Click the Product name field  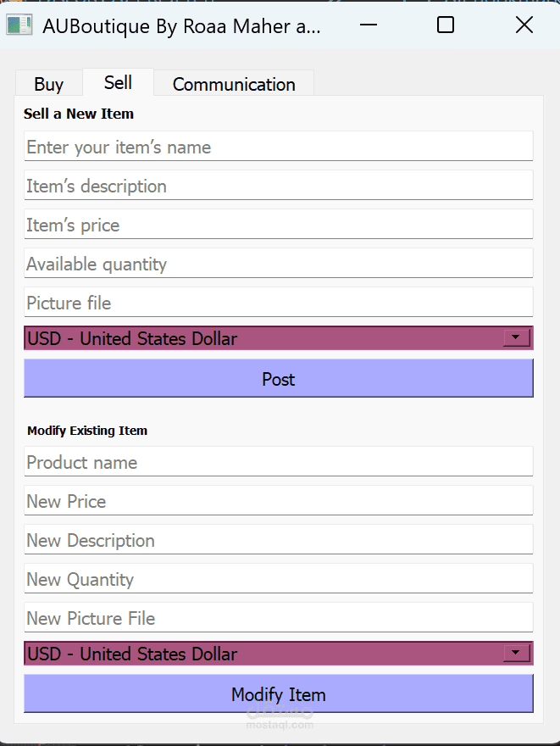(x=278, y=462)
